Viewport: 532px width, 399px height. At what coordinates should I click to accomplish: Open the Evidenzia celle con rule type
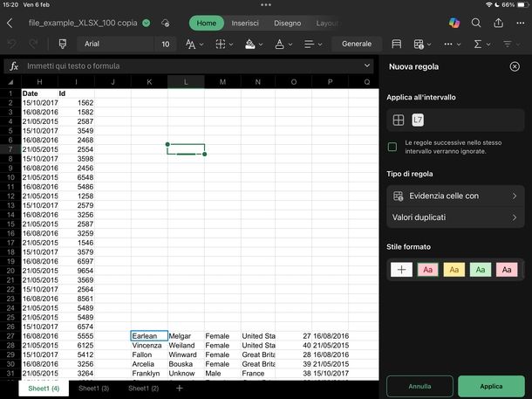point(455,196)
